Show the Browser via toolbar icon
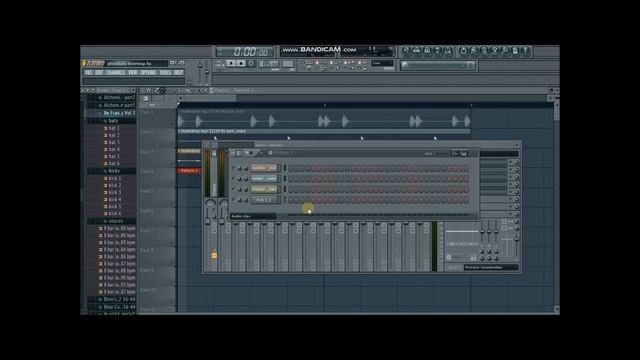 pos(438,51)
